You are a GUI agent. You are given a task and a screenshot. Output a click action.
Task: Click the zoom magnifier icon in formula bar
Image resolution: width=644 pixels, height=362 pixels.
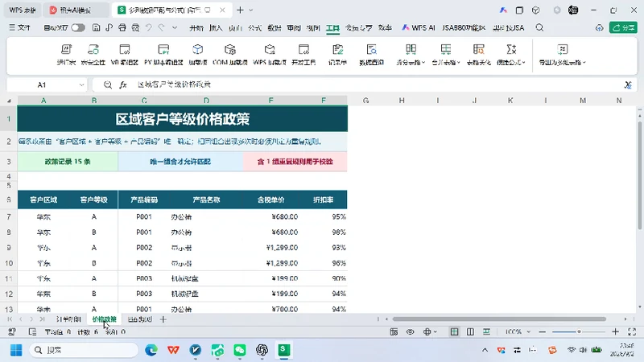pos(108,84)
